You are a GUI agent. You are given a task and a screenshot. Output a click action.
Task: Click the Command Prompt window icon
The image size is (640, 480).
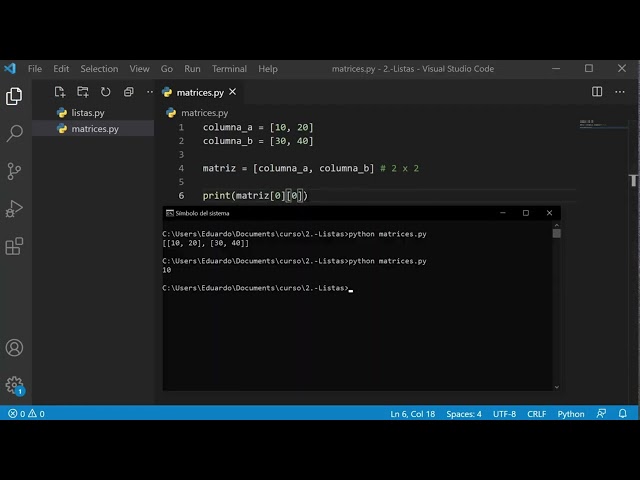coord(170,213)
